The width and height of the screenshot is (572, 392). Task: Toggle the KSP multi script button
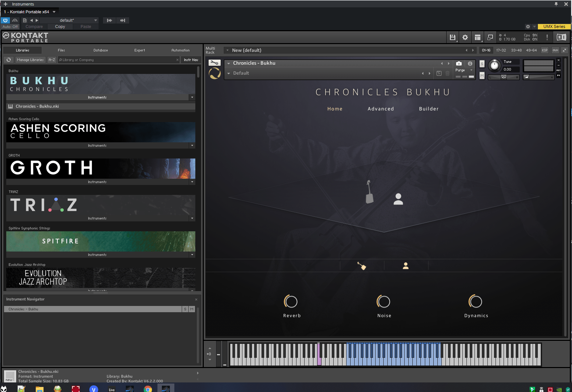click(x=545, y=50)
